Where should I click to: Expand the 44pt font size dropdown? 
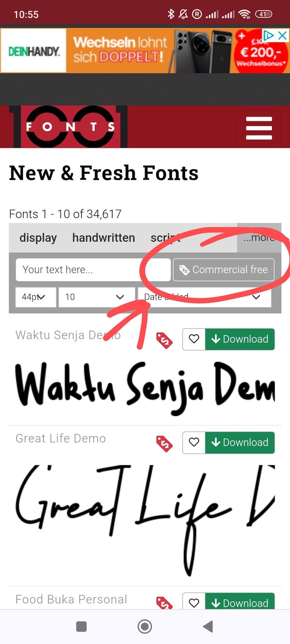pyautogui.click(x=36, y=297)
